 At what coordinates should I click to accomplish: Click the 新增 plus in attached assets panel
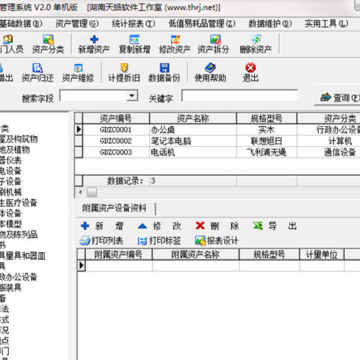85,226
